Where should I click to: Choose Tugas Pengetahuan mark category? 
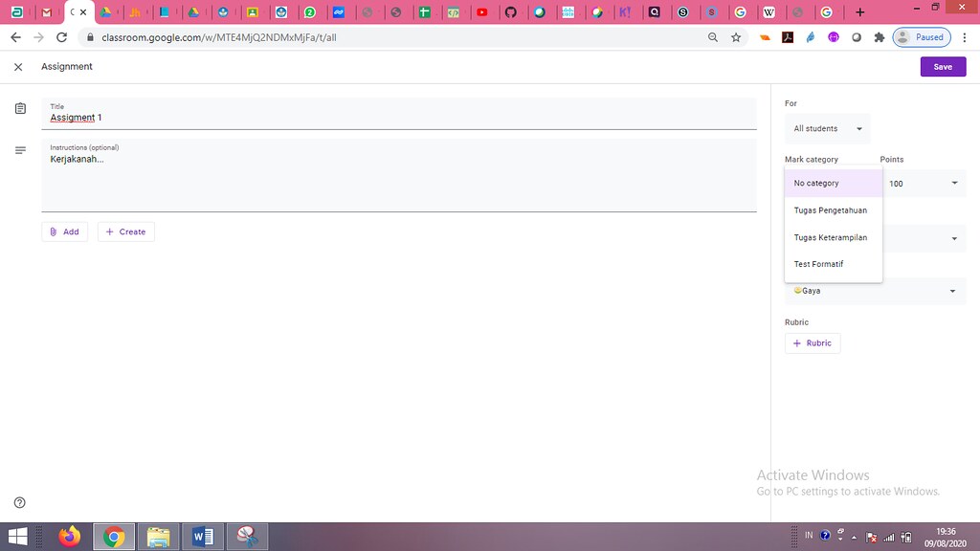834,210
